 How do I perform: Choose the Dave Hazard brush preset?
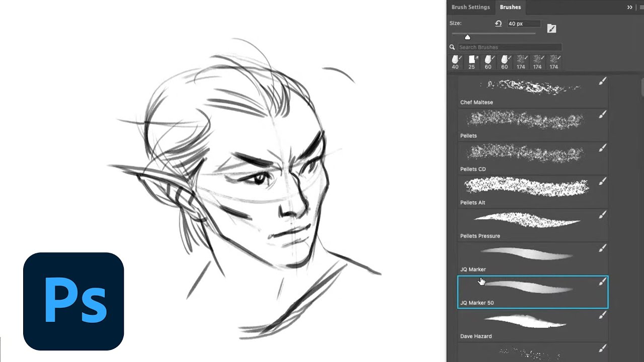tap(533, 325)
